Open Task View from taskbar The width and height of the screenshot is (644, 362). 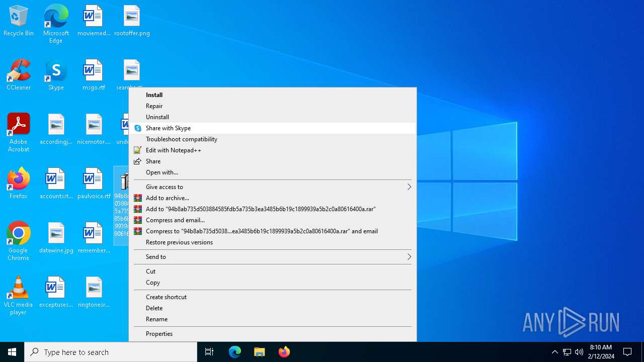click(209, 352)
